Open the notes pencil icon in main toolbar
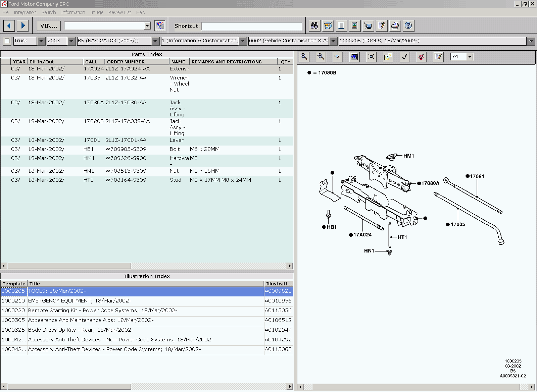 tap(381, 25)
